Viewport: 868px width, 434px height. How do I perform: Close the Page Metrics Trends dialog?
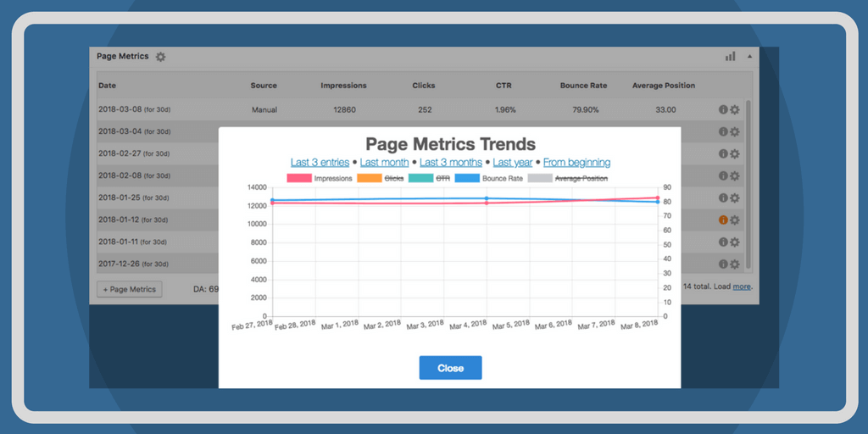click(x=450, y=368)
